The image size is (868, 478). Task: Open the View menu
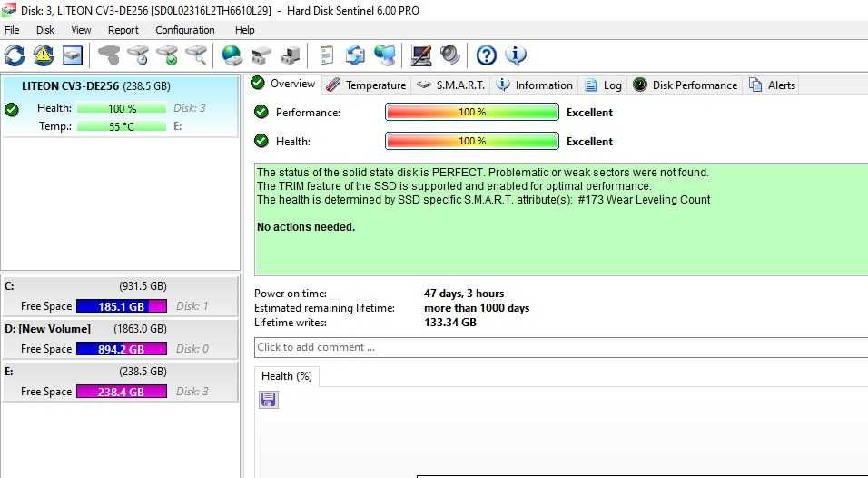coord(81,30)
